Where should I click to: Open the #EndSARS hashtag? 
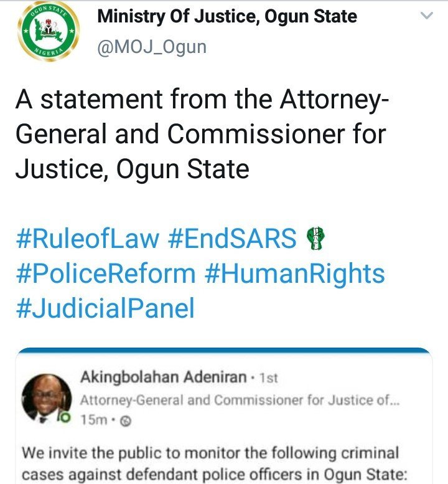coord(233,238)
